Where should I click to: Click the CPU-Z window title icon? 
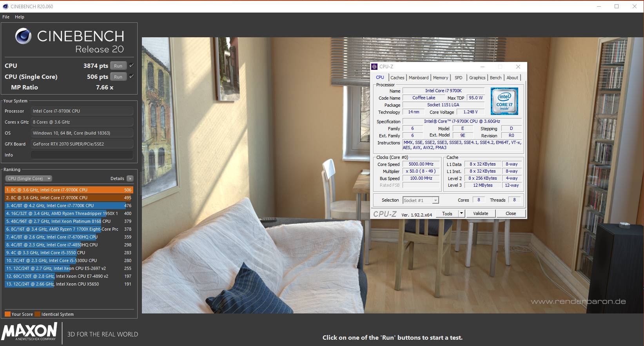[x=374, y=67]
